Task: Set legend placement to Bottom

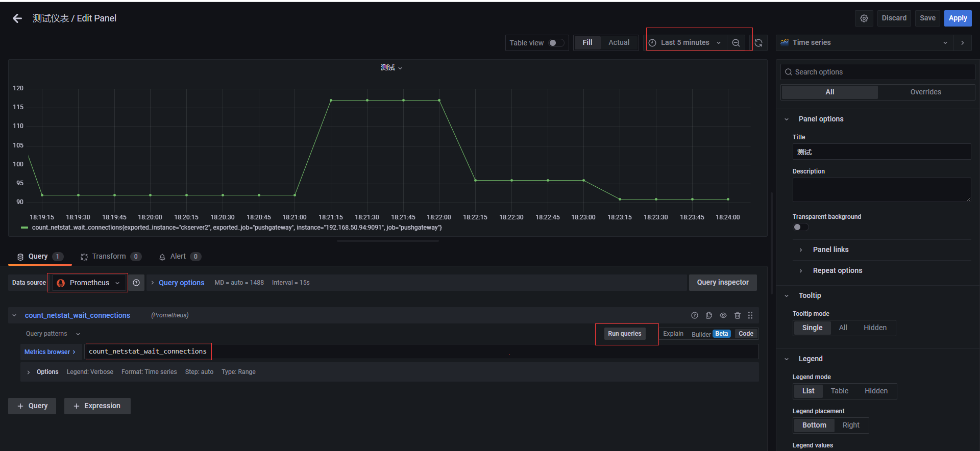Action: (x=814, y=425)
